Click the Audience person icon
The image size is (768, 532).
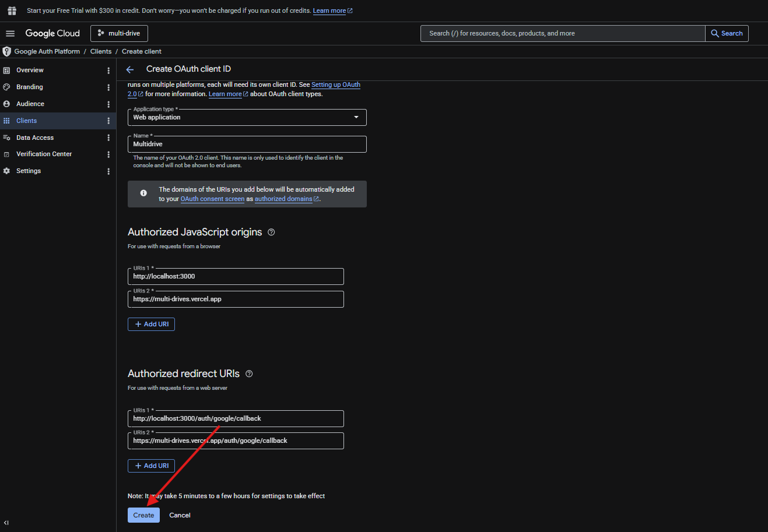pyautogui.click(x=6, y=104)
